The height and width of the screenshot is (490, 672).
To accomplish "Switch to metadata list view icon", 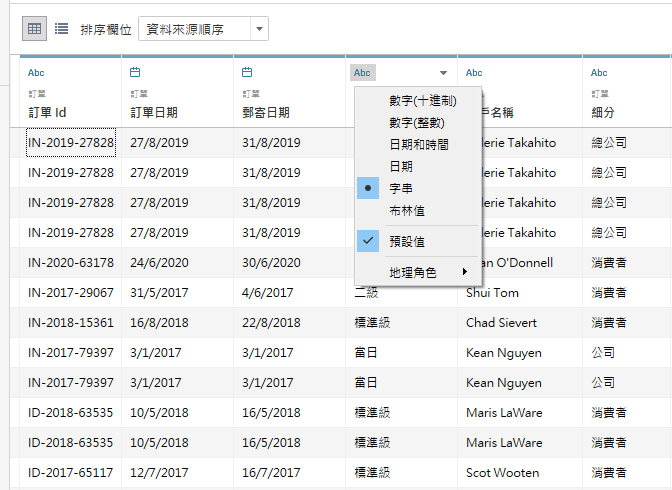I will [61, 29].
